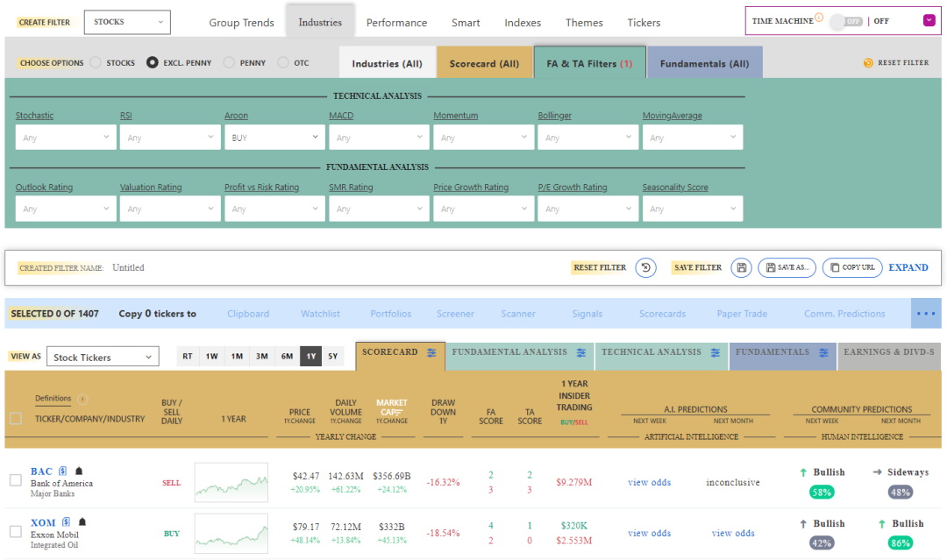Click the Untitled filter name field
947x560 pixels.
point(127,267)
